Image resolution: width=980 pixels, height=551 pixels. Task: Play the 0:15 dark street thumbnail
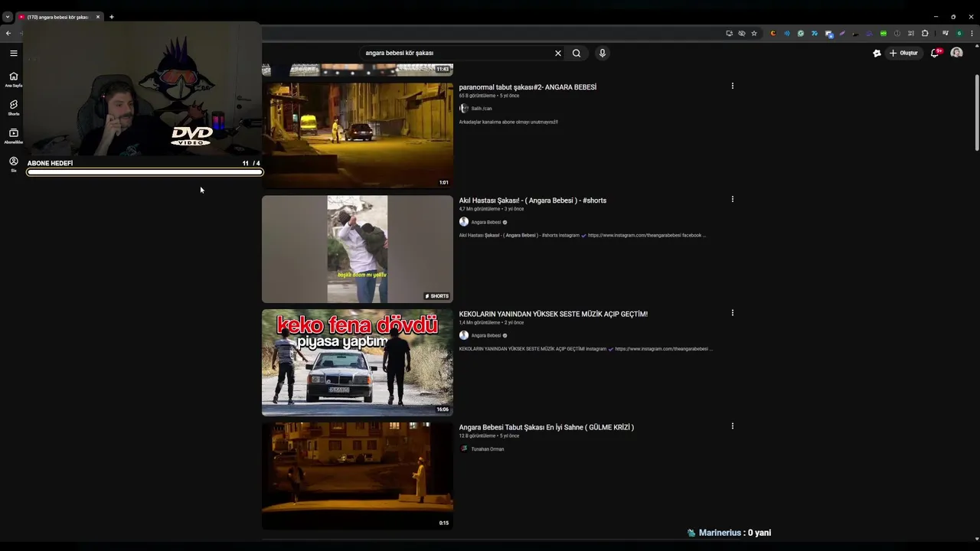pos(358,475)
